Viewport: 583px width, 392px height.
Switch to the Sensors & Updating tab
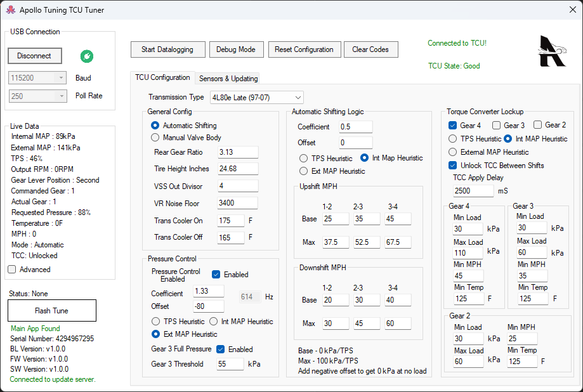[228, 79]
